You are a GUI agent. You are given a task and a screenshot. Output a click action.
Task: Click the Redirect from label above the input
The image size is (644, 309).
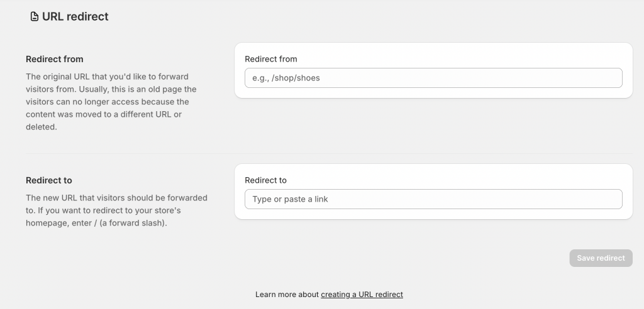click(271, 59)
